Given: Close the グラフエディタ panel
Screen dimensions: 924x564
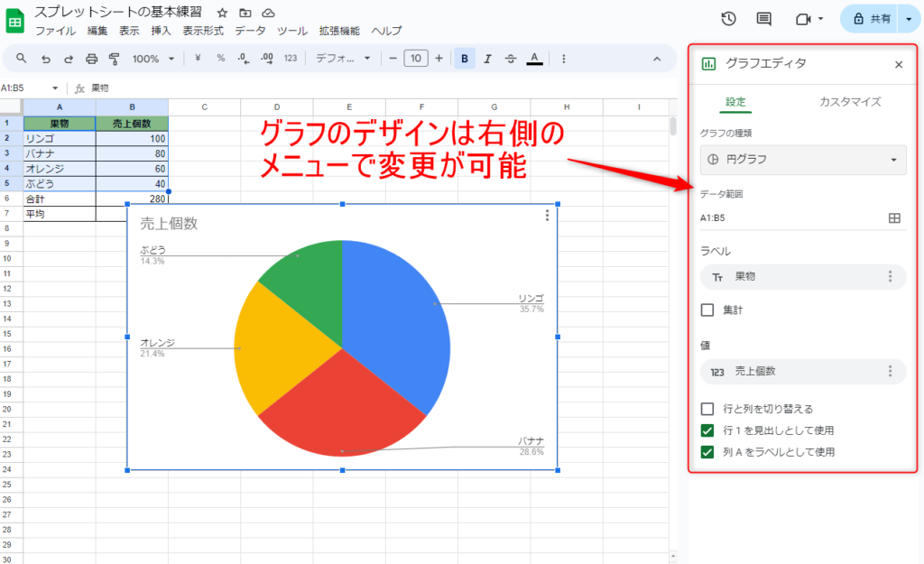Looking at the screenshot, I should tap(898, 64).
